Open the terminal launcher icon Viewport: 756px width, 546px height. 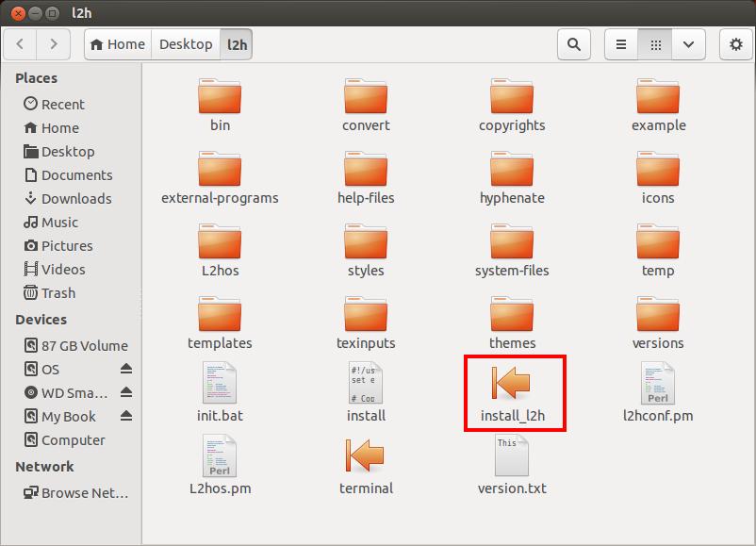(x=366, y=456)
